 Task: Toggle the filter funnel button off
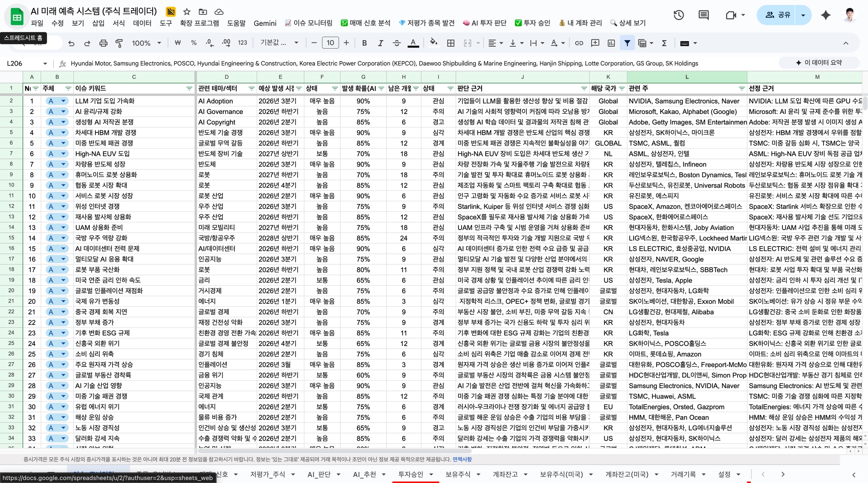point(627,43)
